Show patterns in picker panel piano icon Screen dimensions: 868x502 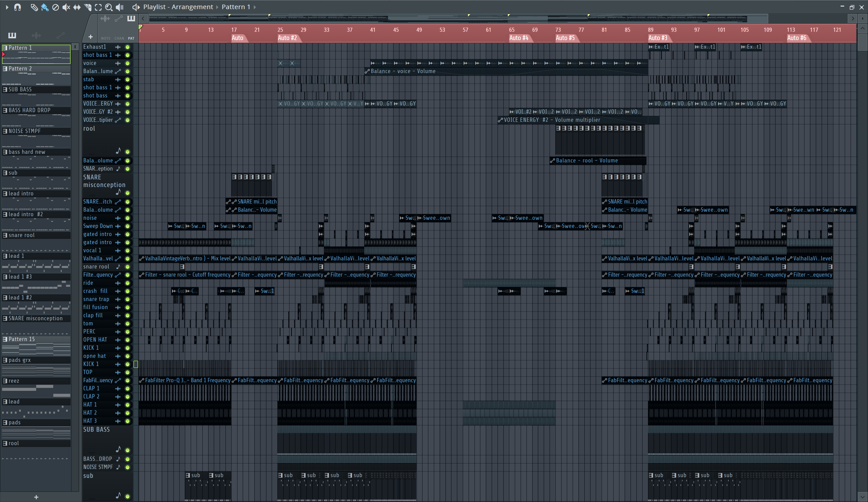point(12,35)
